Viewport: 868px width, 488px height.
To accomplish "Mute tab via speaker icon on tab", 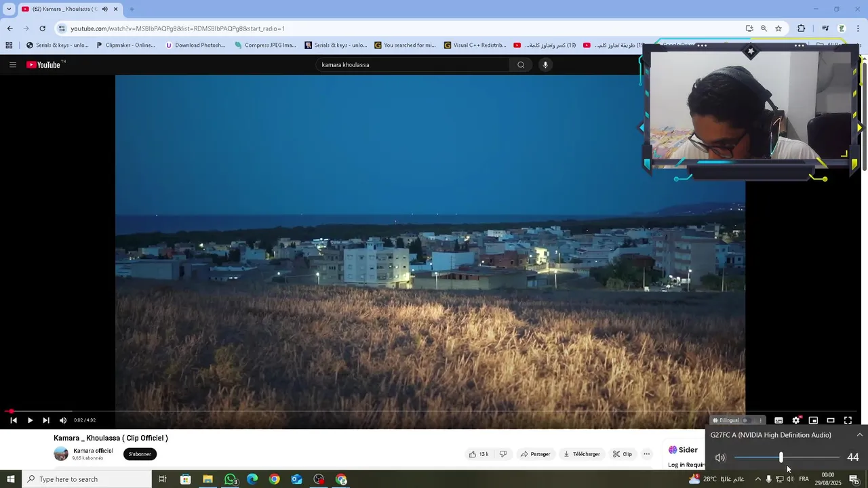I will point(104,9).
